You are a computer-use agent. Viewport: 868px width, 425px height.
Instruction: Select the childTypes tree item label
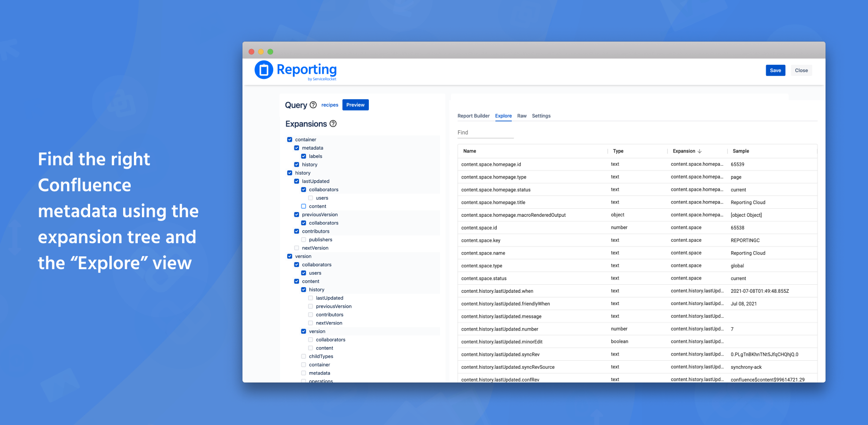321,357
